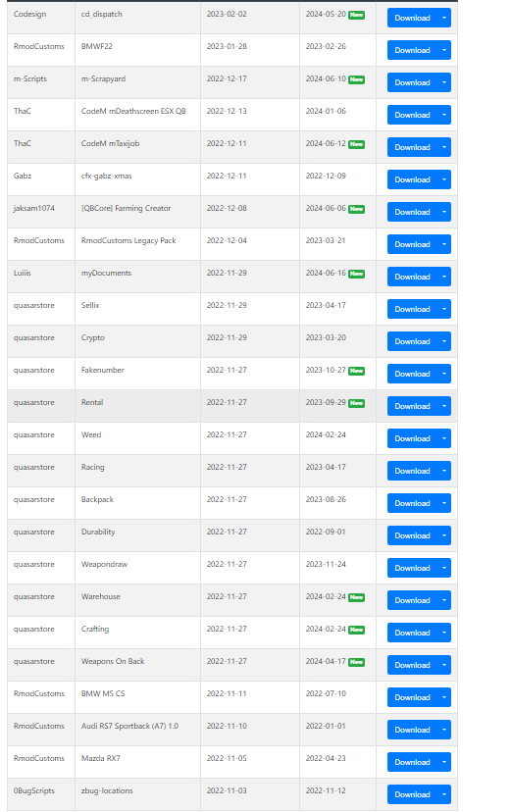Download the Sellix script
The width and height of the screenshot is (511, 812).
pyautogui.click(x=412, y=309)
